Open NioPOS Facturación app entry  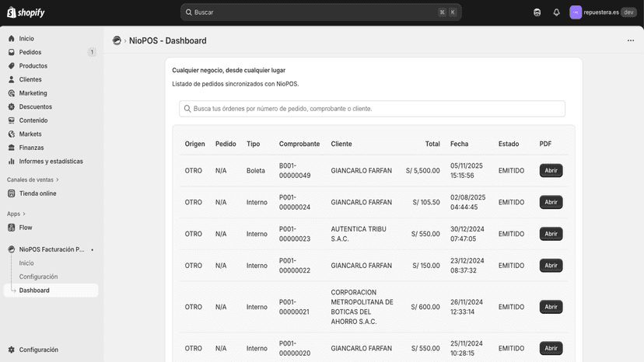pos(51,249)
